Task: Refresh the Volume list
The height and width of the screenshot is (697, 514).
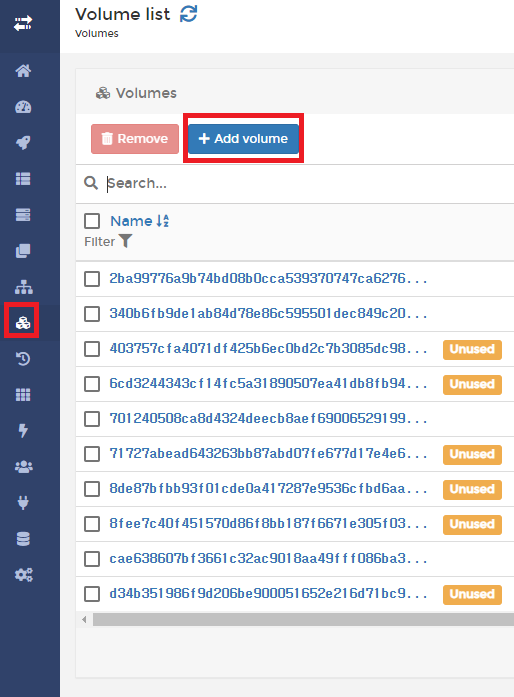Action: coord(189,14)
